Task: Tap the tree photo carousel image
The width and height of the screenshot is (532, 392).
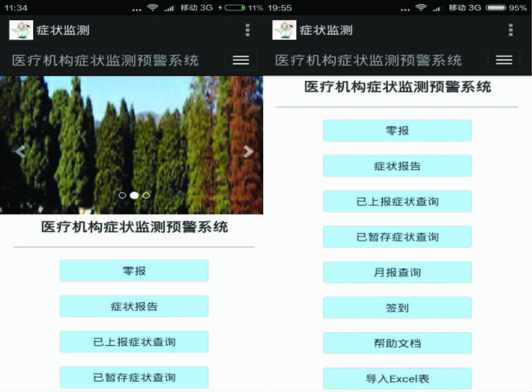Action: 132,145
